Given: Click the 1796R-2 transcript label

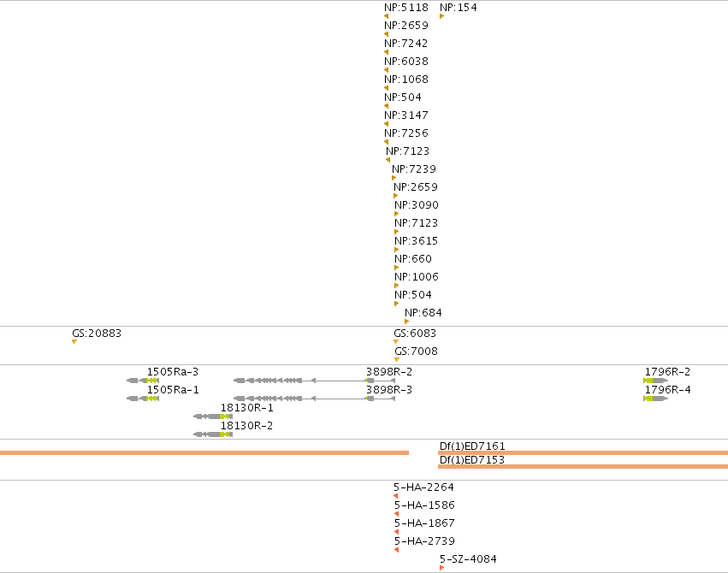Looking at the screenshot, I should pyautogui.click(x=667, y=372).
